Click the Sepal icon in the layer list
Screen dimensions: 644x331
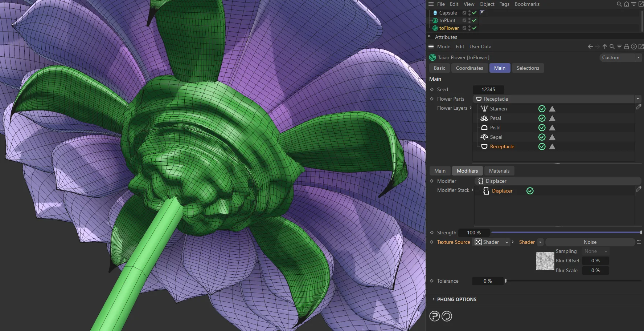[x=484, y=137]
